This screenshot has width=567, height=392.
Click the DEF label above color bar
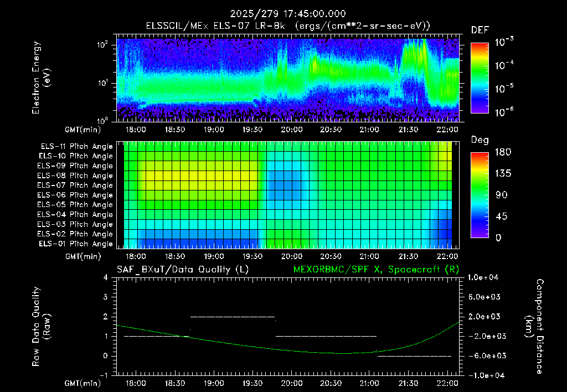(x=480, y=30)
